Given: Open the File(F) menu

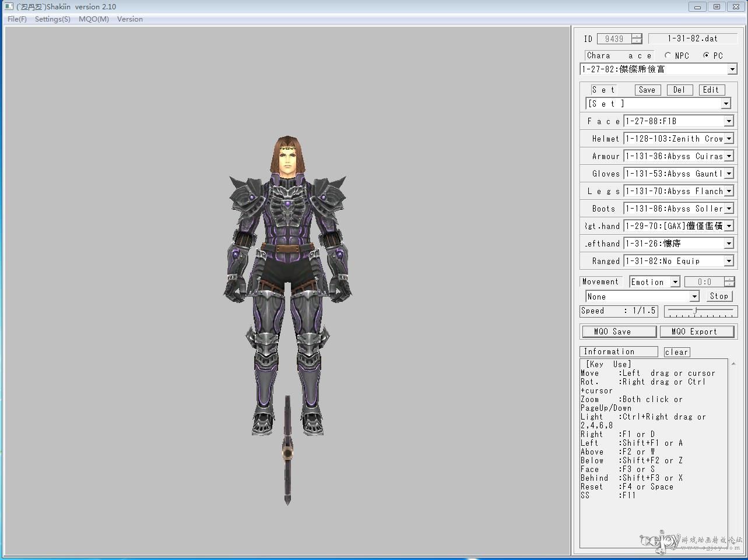Looking at the screenshot, I should click(x=17, y=19).
